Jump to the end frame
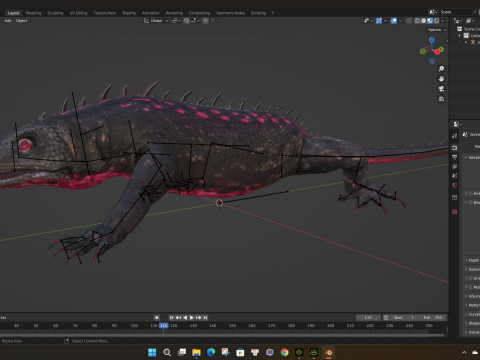This screenshot has width=480, height=360. pyautogui.click(x=205, y=318)
